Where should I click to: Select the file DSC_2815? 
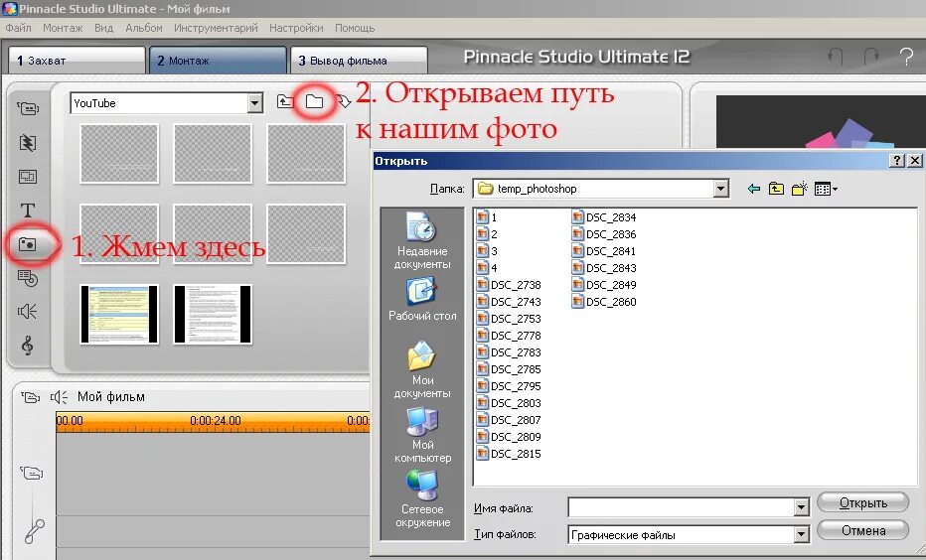pyautogui.click(x=509, y=454)
